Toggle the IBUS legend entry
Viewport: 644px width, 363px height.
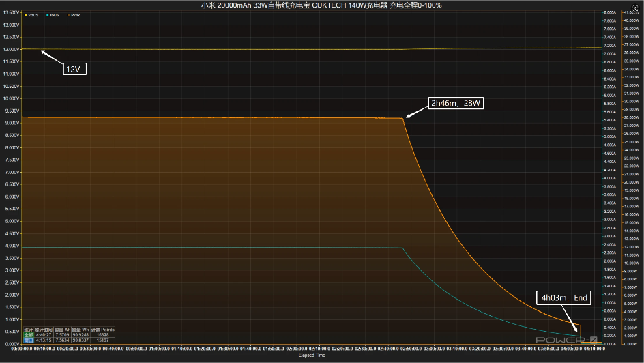[x=53, y=15]
